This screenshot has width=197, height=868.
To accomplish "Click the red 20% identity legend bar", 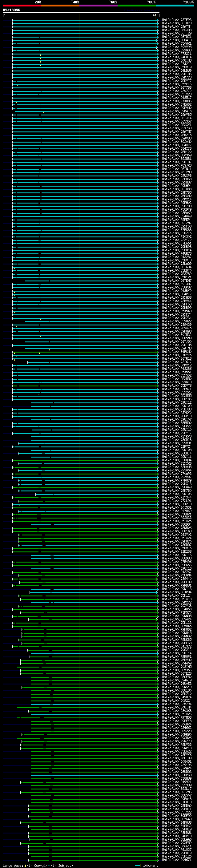I will pos(22,6).
